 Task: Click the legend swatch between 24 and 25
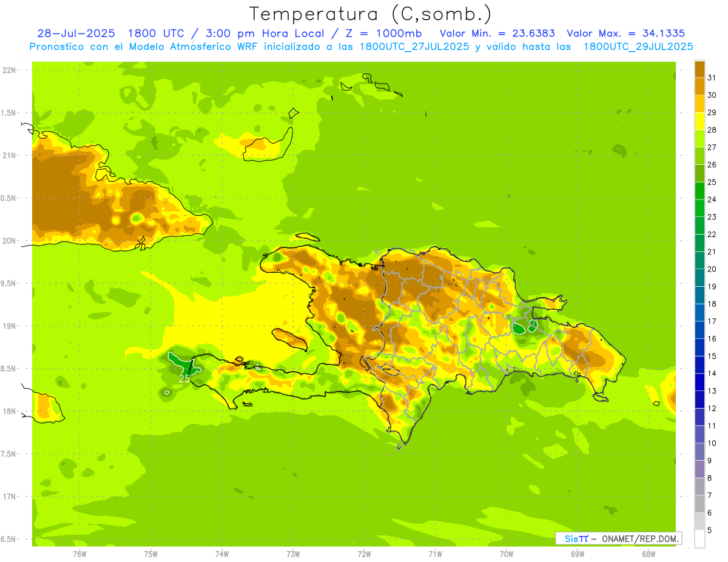tap(699, 191)
